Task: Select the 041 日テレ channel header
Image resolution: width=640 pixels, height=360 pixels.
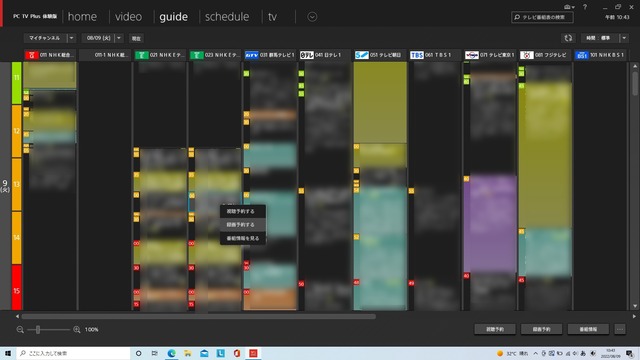Action: 325,55
